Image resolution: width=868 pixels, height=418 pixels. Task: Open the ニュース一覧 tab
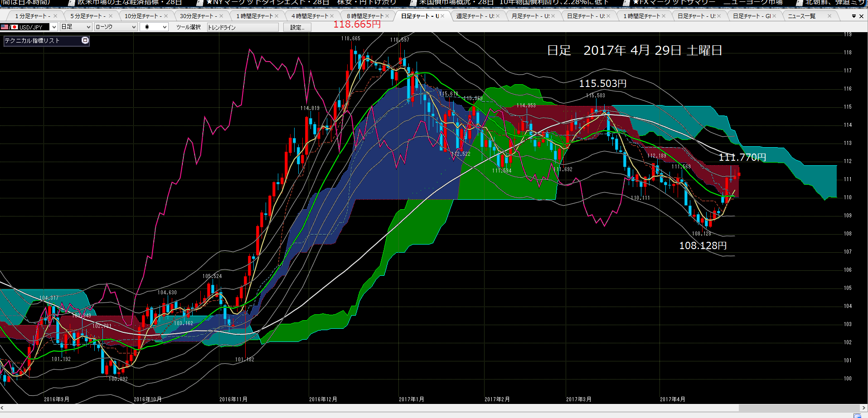801,16
